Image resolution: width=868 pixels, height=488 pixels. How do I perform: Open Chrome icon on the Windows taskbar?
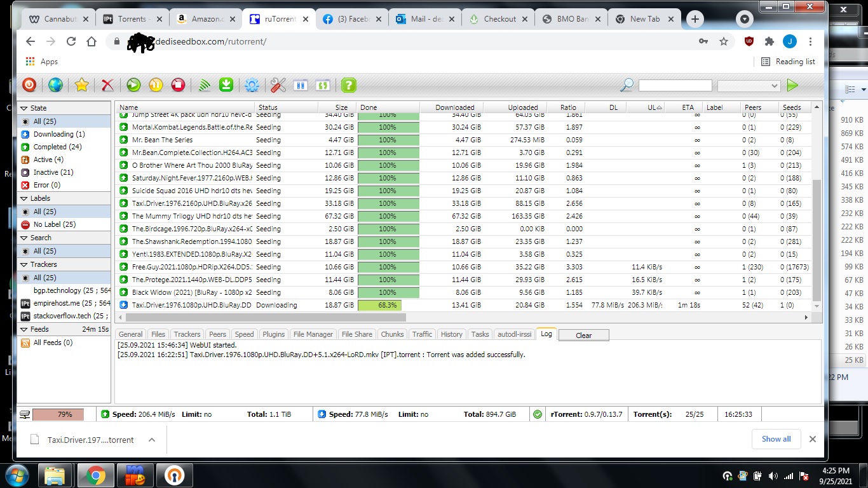(95, 476)
